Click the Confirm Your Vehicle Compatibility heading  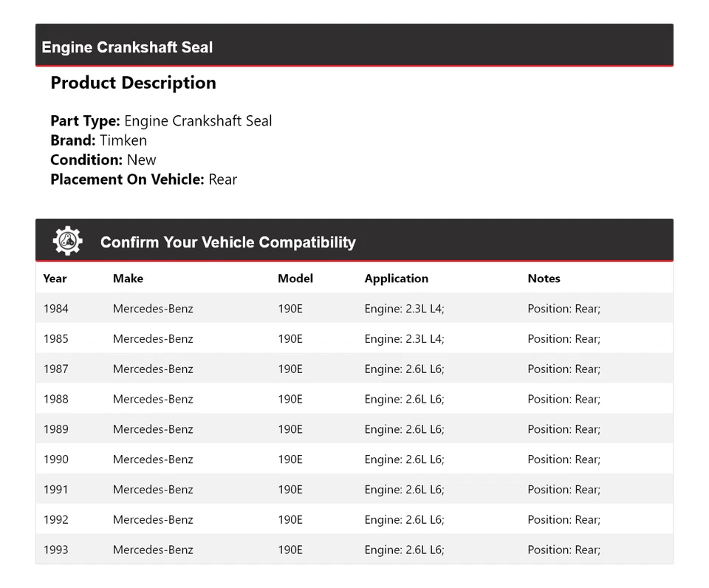click(227, 242)
